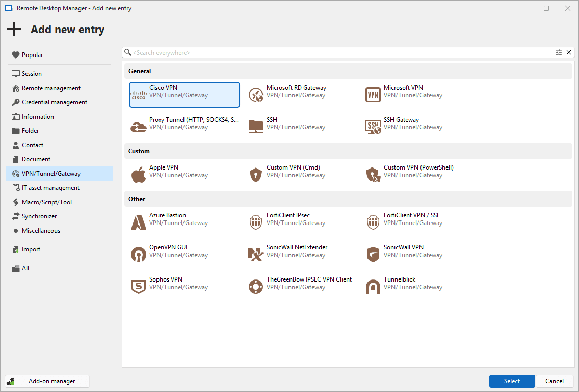Open search filter options icon
The image size is (579, 392).
[559, 52]
